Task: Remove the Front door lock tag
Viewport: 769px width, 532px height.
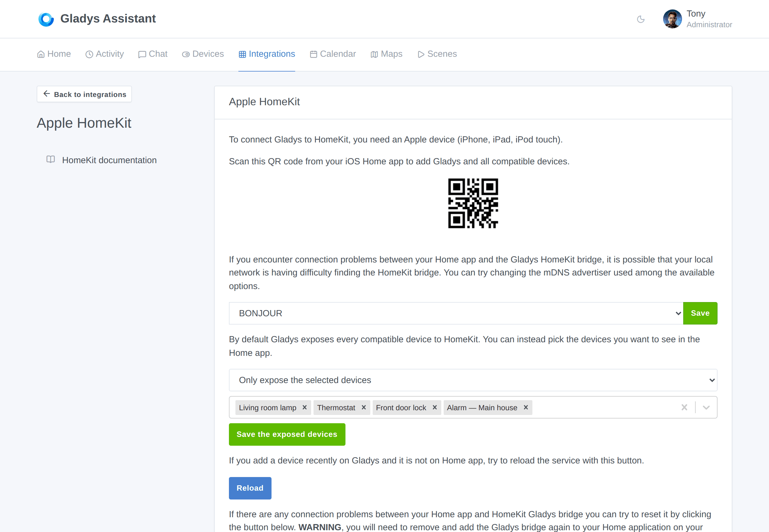Action: pyautogui.click(x=435, y=407)
